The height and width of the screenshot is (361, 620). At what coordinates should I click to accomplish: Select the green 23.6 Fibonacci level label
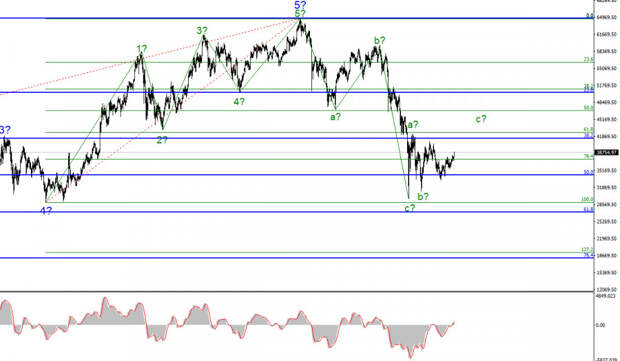[x=589, y=59]
